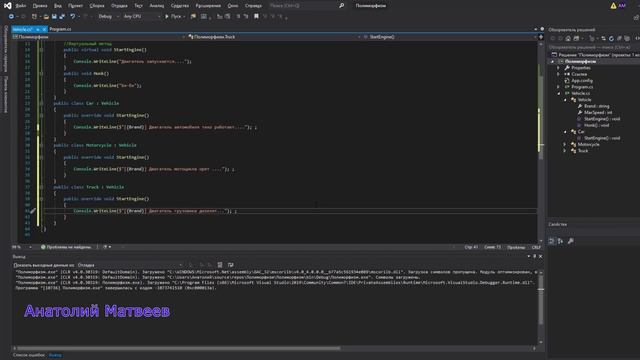Click the save all icon

[62, 16]
